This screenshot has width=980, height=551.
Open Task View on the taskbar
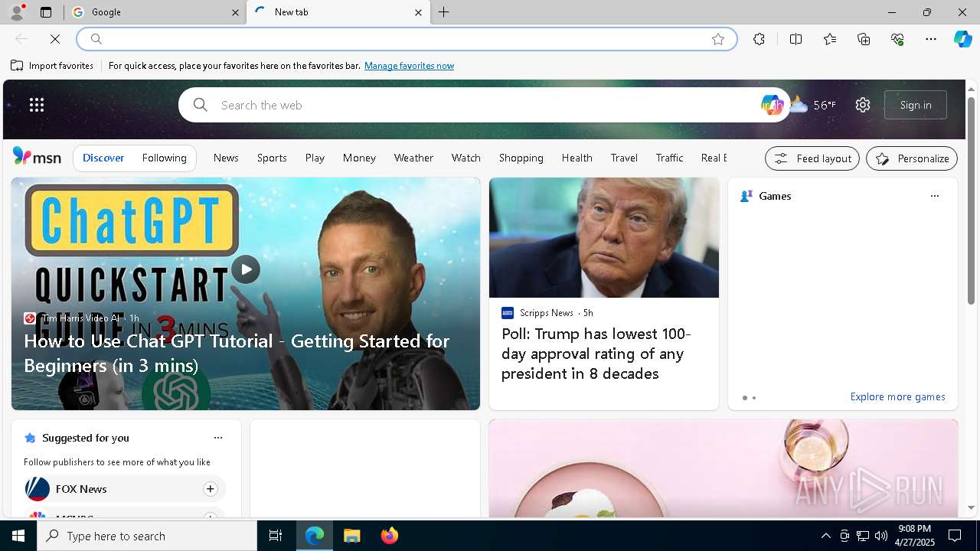276,536
